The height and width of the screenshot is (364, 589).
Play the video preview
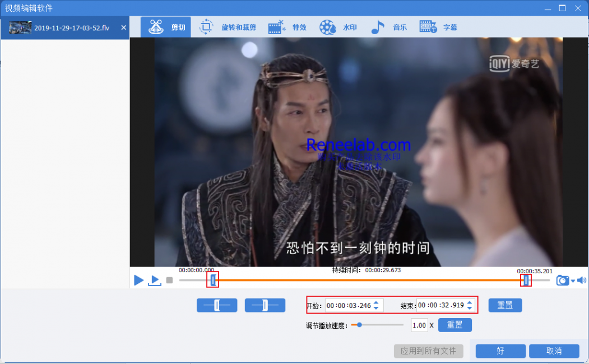coord(138,280)
